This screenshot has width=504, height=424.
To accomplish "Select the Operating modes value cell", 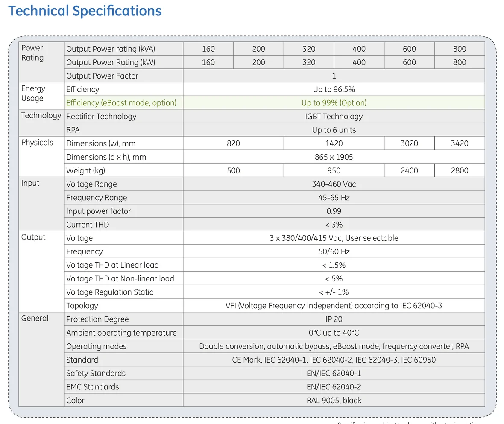I will [334, 346].
